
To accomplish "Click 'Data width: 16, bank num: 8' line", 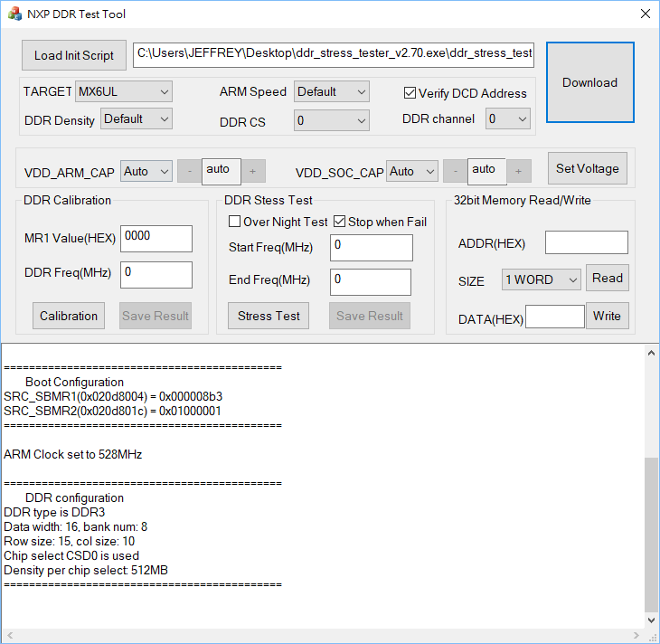I will 75,526.
